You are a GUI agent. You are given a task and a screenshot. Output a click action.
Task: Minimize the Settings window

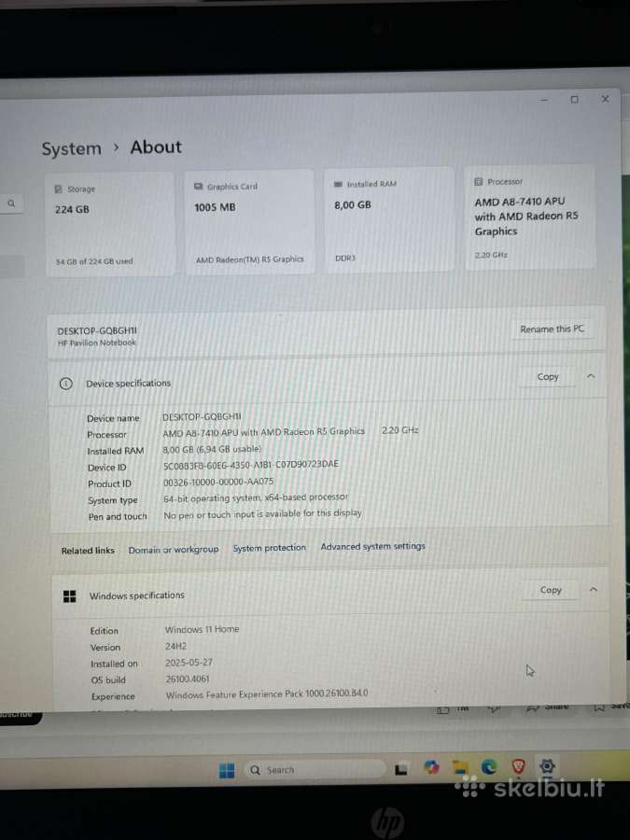(x=544, y=100)
